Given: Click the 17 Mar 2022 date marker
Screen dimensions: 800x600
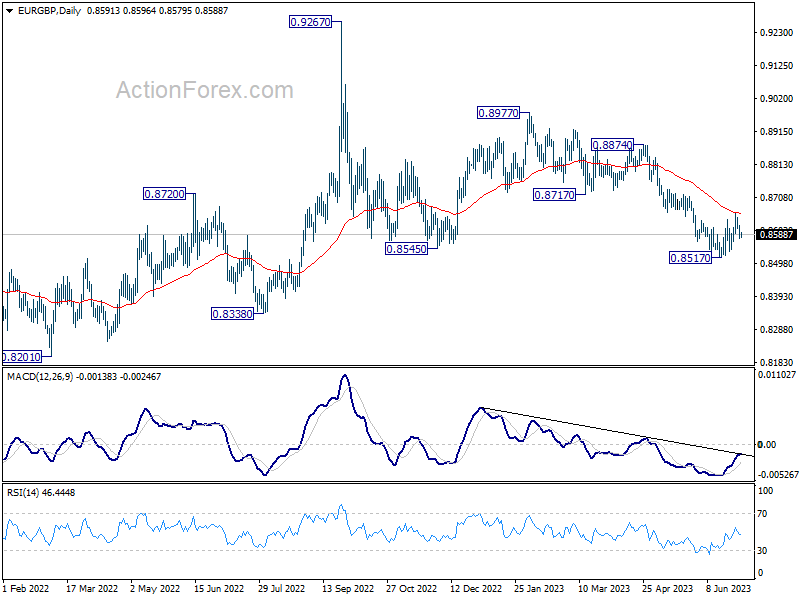Looking at the screenshot, I should click(92, 588).
